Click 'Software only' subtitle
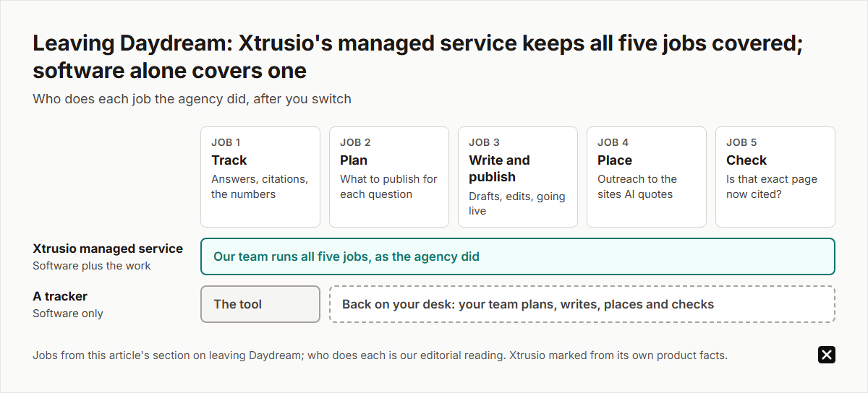868x393 pixels. pos(68,314)
